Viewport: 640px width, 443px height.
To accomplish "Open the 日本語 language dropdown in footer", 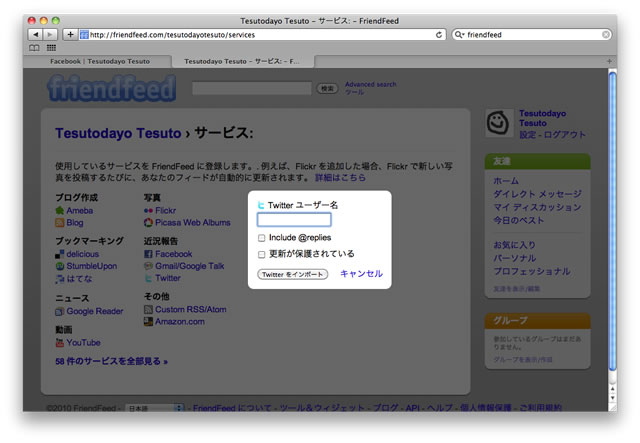I will [x=154, y=408].
